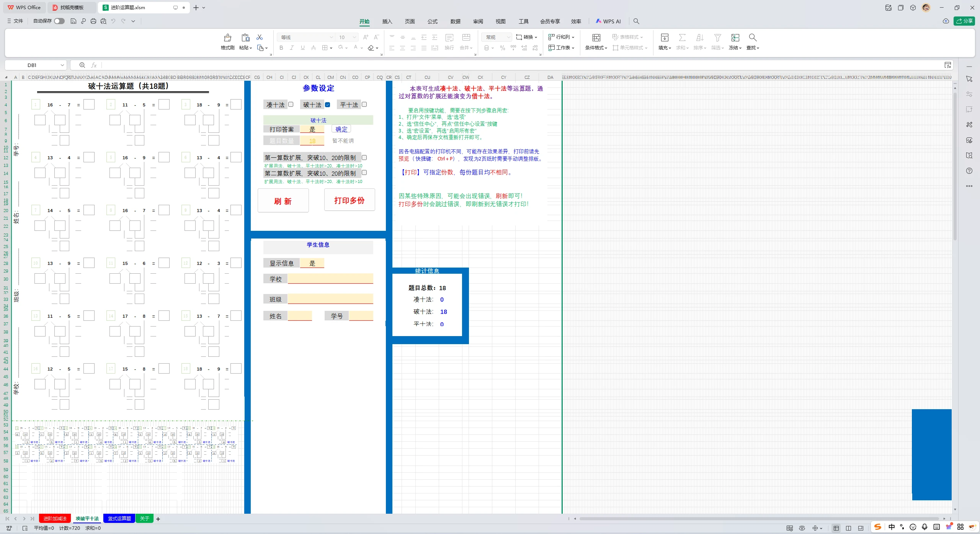
Task: Check the 第二算数扩展 checkbox
Action: pyautogui.click(x=364, y=173)
